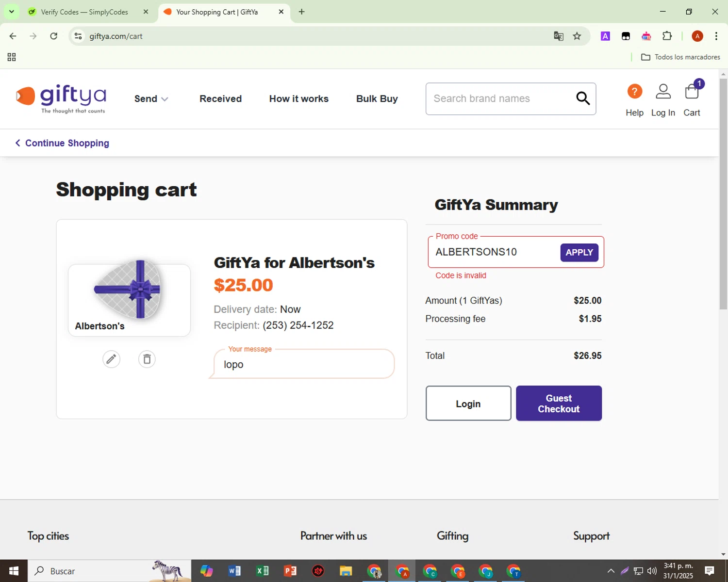The width and height of the screenshot is (728, 582).
Task: Click the volume speaker tray icon
Action: [652, 571]
